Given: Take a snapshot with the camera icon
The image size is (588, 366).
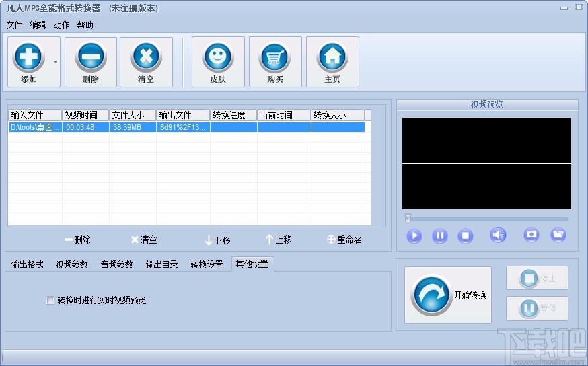Looking at the screenshot, I should 531,235.
